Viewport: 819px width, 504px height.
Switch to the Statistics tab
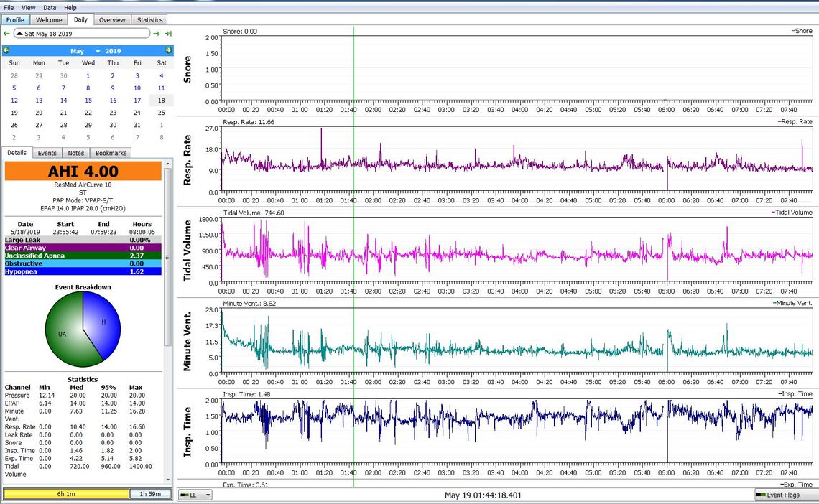tap(150, 20)
